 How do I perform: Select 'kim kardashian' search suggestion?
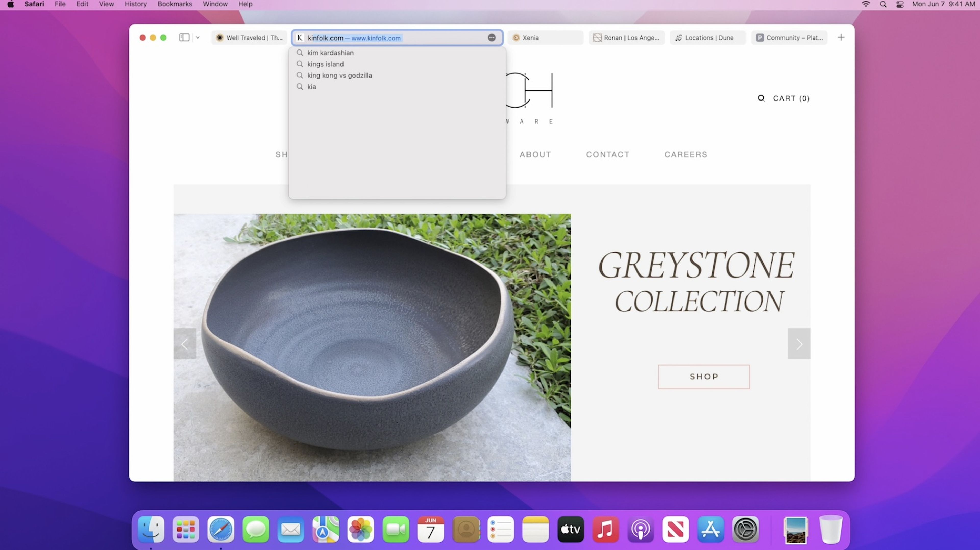click(x=397, y=53)
